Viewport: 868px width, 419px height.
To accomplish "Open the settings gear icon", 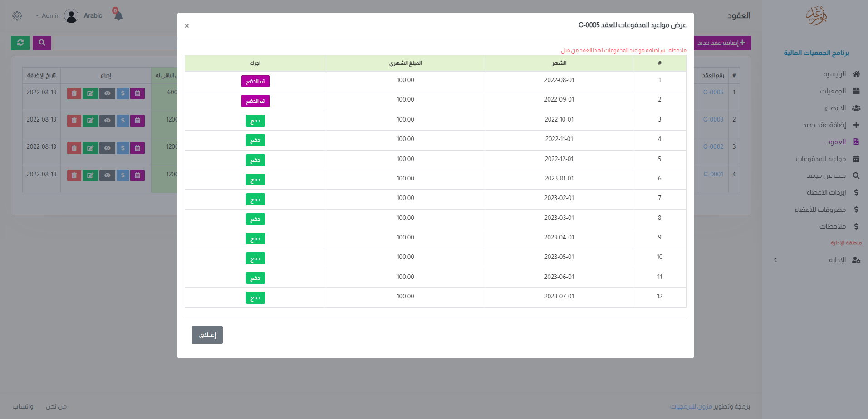I will click(x=17, y=16).
